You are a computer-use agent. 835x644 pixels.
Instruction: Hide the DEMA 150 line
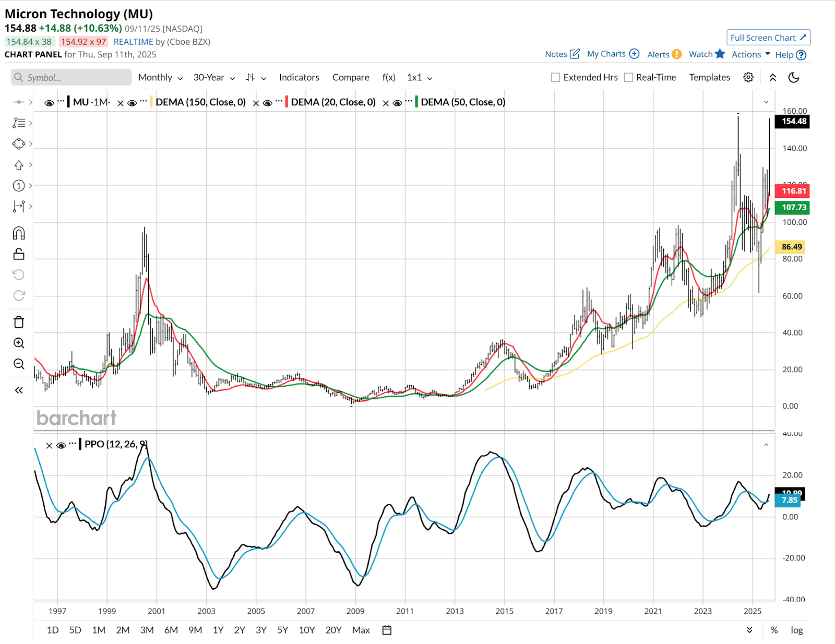click(132, 103)
